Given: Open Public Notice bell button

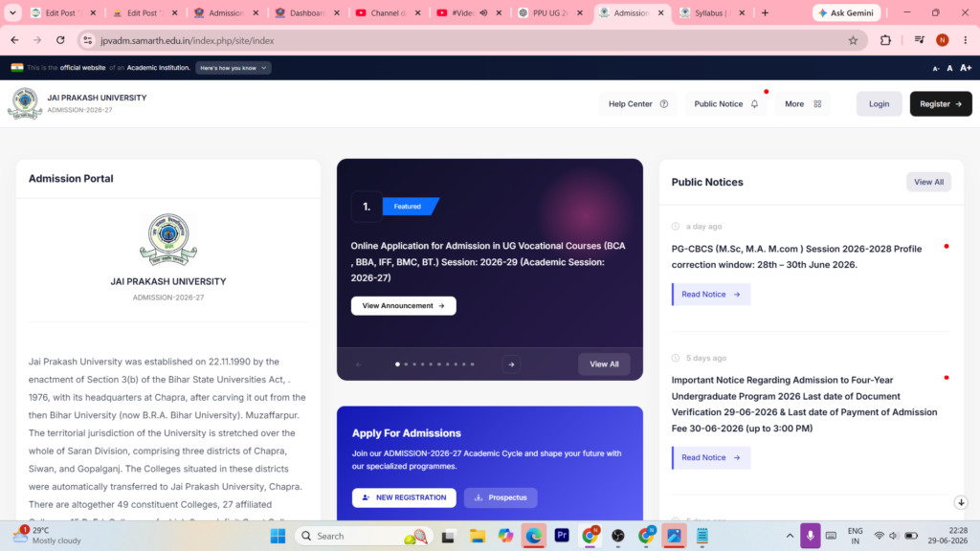Looking at the screenshot, I should click(x=725, y=103).
